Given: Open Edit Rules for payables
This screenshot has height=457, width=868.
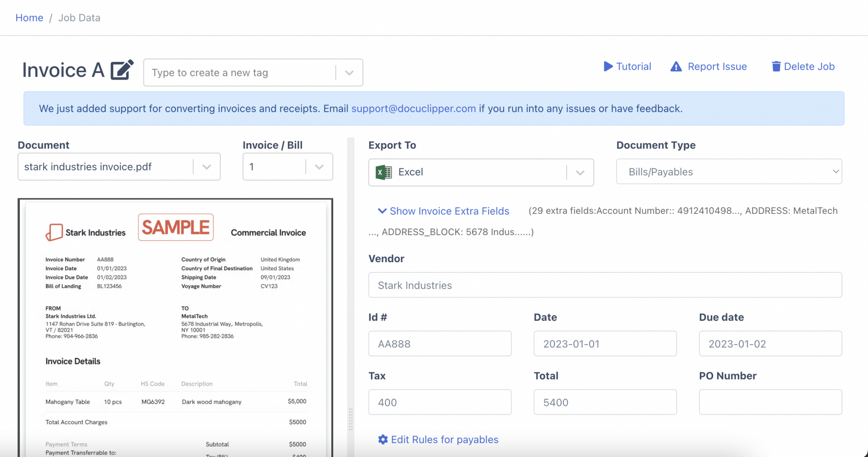Looking at the screenshot, I should coord(445,440).
